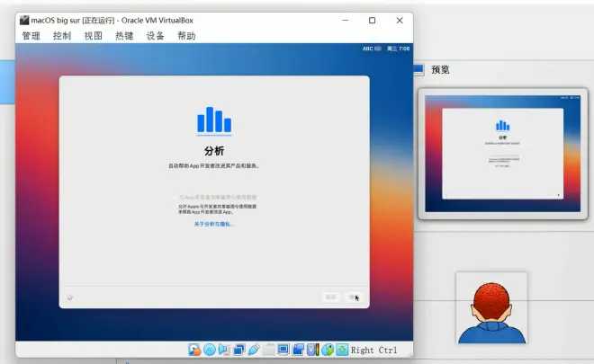Click the 返回 back button in setup dialog

click(330, 297)
